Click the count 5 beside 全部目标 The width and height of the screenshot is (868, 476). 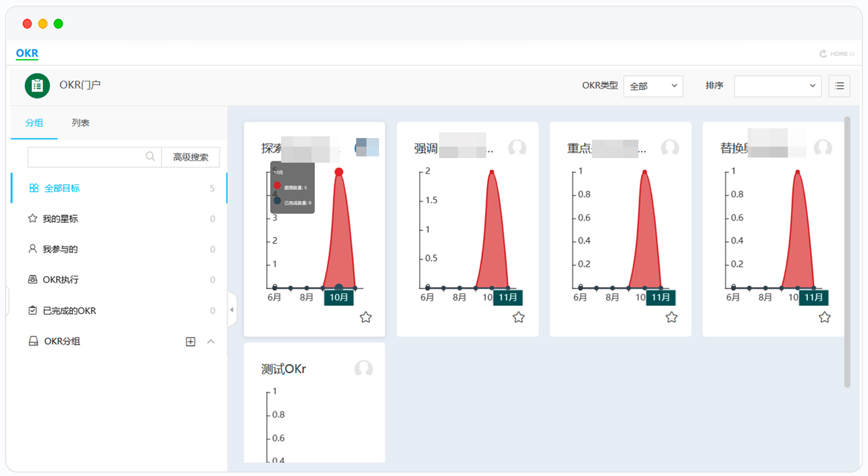(212, 188)
